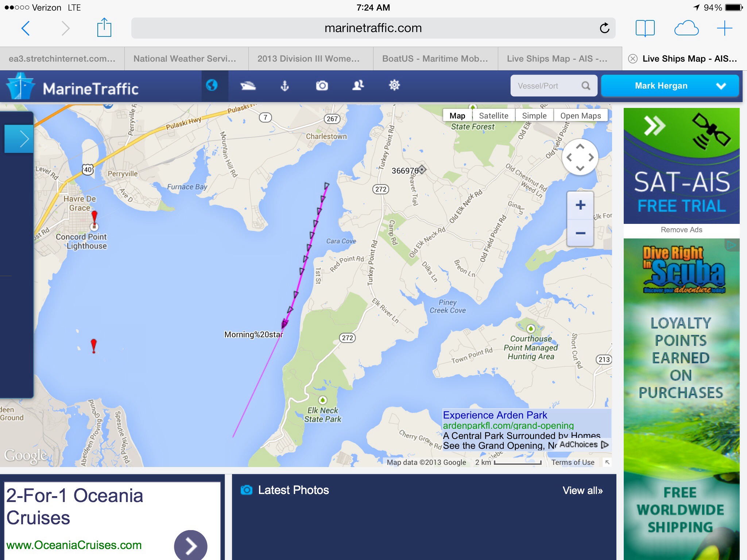Image resolution: width=747 pixels, height=560 pixels.
Task: Switch to BoatUS Maritime tab
Action: click(436, 59)
